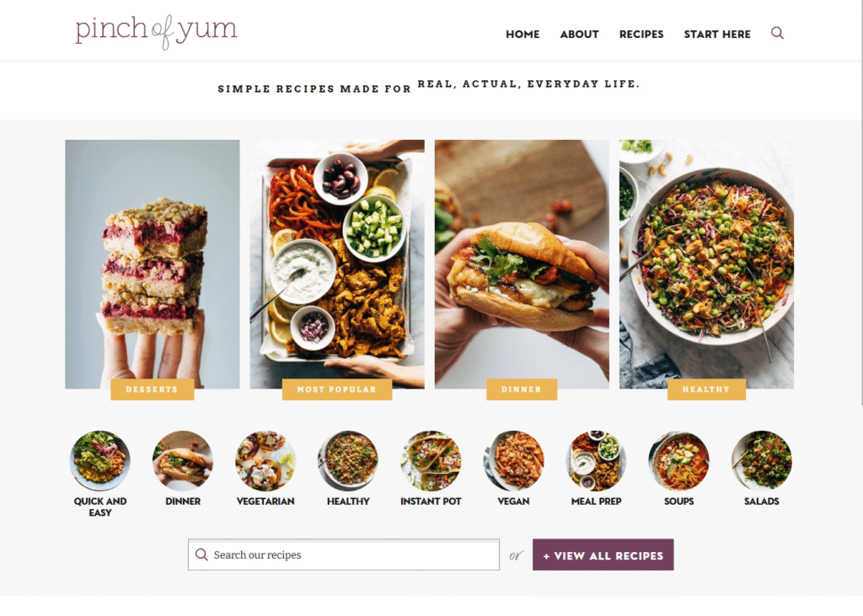Open the Quick and Easy category circle
This screenshot has width=863, height=616.
coord(100,461)
